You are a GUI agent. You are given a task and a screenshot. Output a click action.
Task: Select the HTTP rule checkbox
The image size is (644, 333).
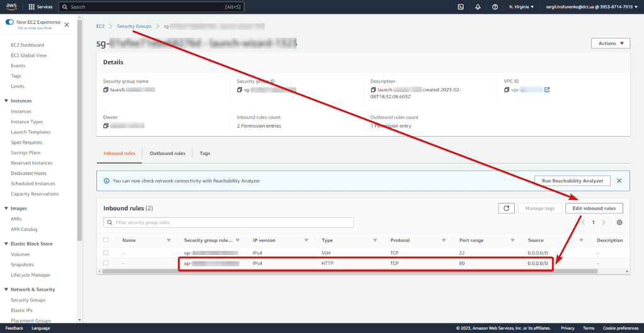pyautogui.click(x=106, y=262)
